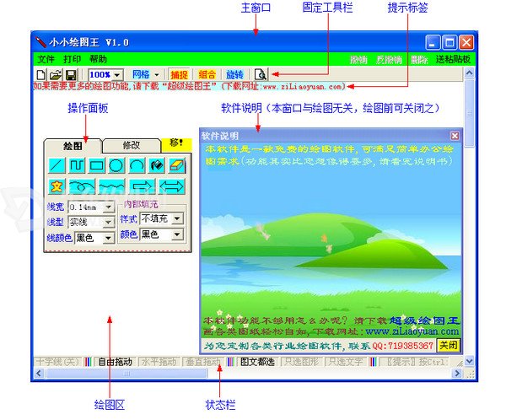506x420 pixels.
Task: Select the arc drawing tool
Action: pyautogui.click(x=137, y=165)
